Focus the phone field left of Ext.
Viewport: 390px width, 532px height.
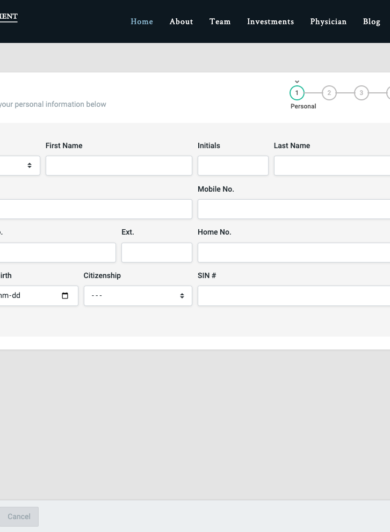click(x=58, y=252)
